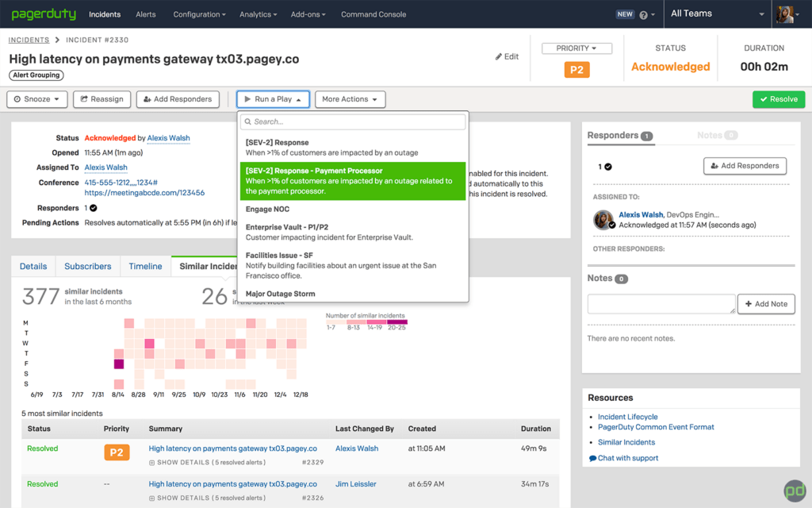Open the PagerDuty logo home link
Image resolution: width=812 pixels, height=508 pixels.
(44, 14)
